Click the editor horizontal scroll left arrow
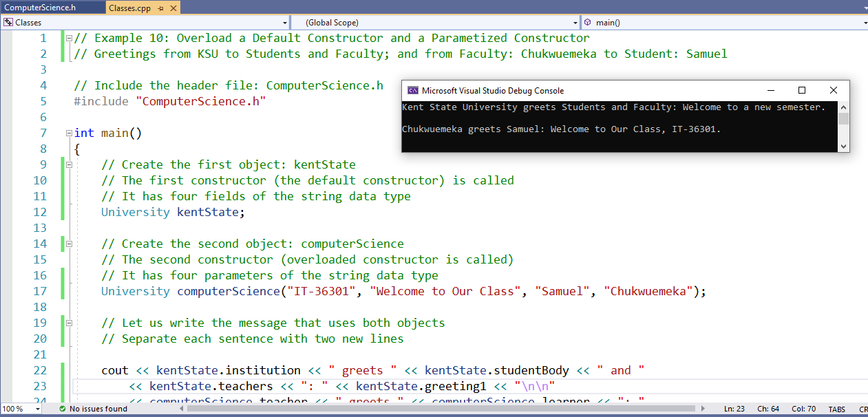868x417 pixels. [182, 409]
